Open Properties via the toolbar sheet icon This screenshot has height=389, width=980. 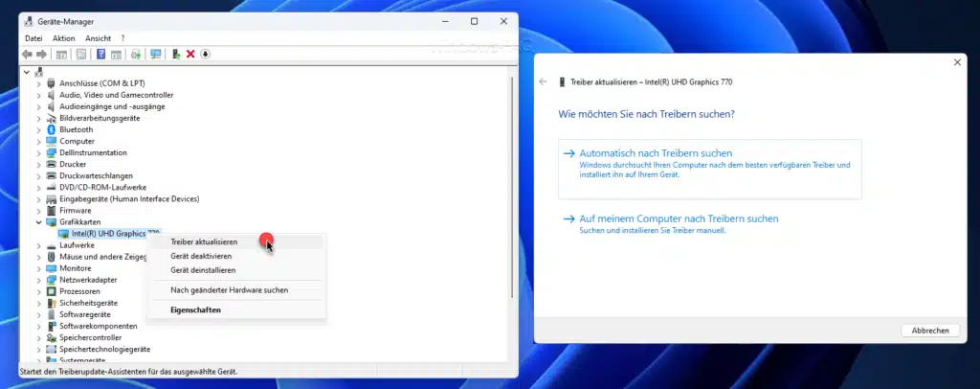point(81,55)
